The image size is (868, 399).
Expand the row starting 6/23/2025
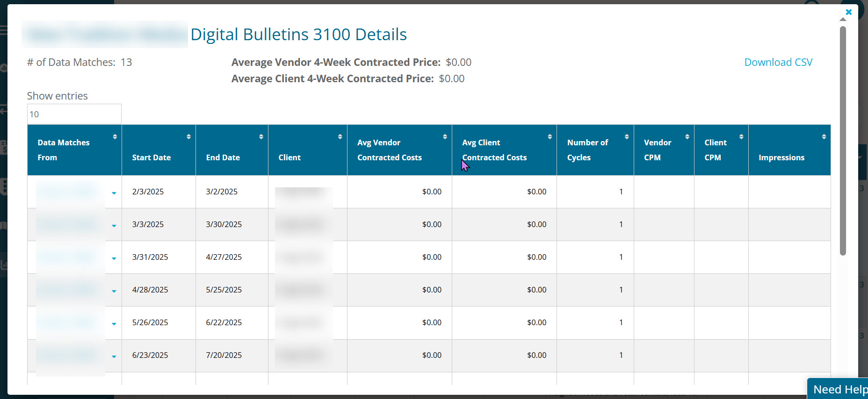point(114,356)
